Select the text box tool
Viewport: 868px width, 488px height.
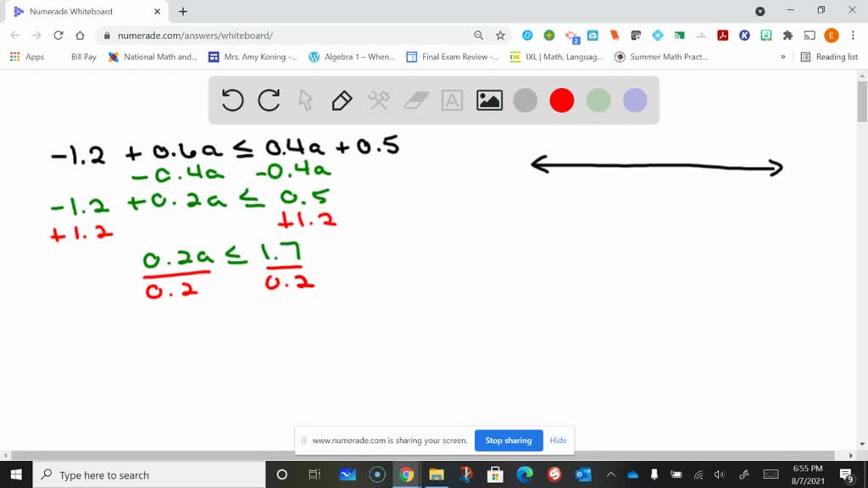(x=453, y=101)
